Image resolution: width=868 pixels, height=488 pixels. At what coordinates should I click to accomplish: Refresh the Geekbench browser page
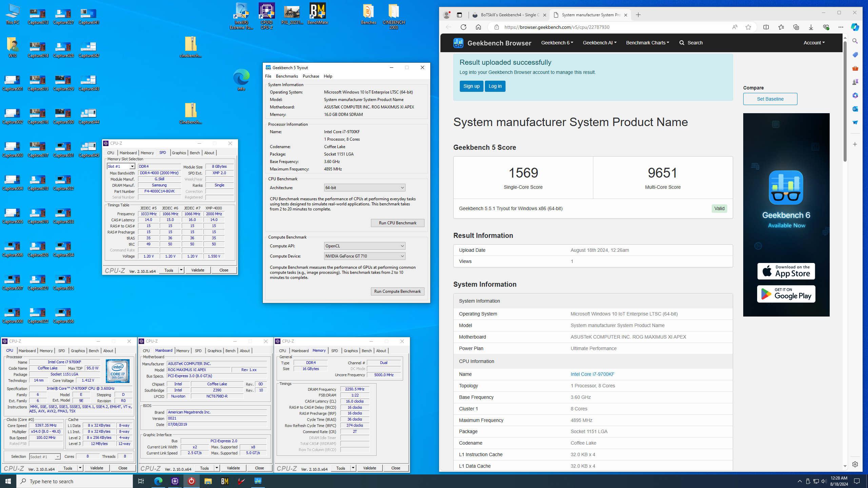(x=463, y=27)
